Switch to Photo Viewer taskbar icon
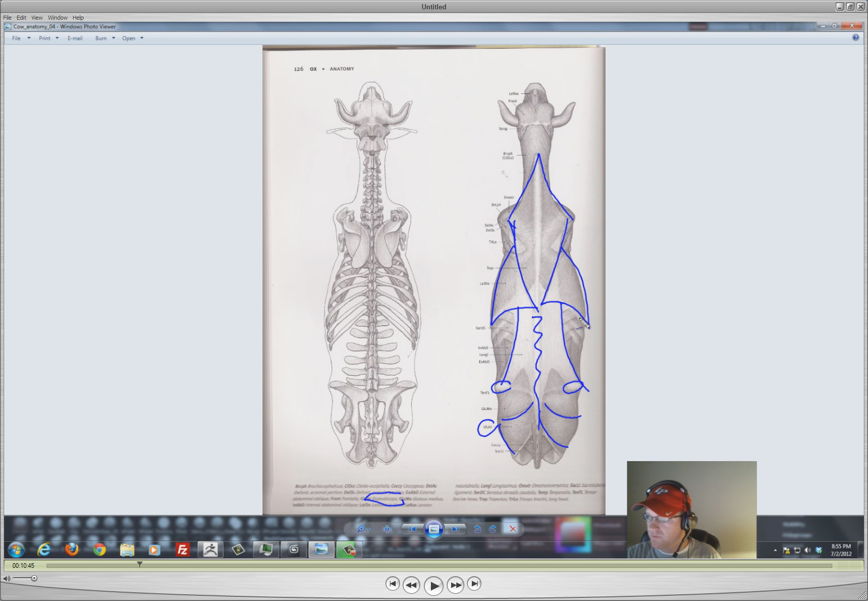The height and width of the screenshot is (601, 868). point(321,549)
